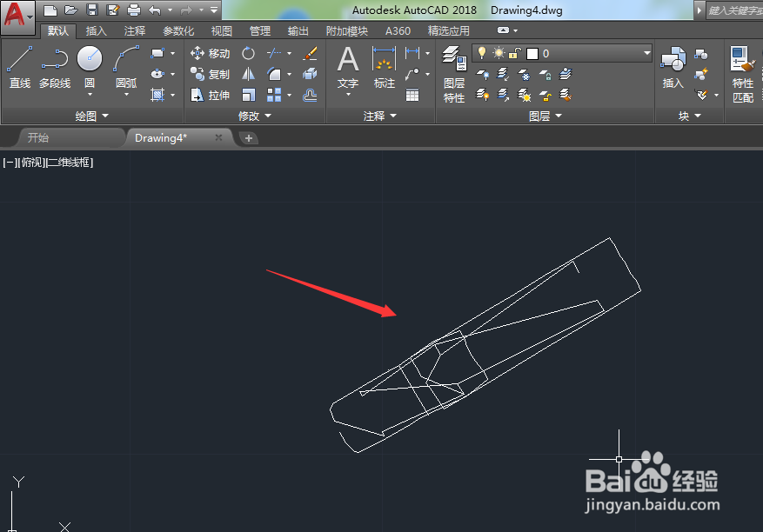The height and width of the screenshot is (532, 763).
Task: Click the 特性匹配 (Match Properties) icon
Action: [743, 75]
